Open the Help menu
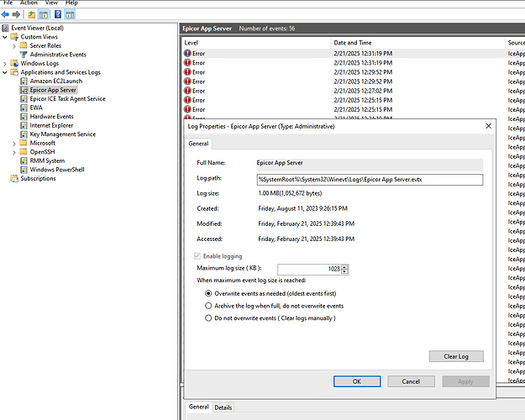 [x=71, y=3]
